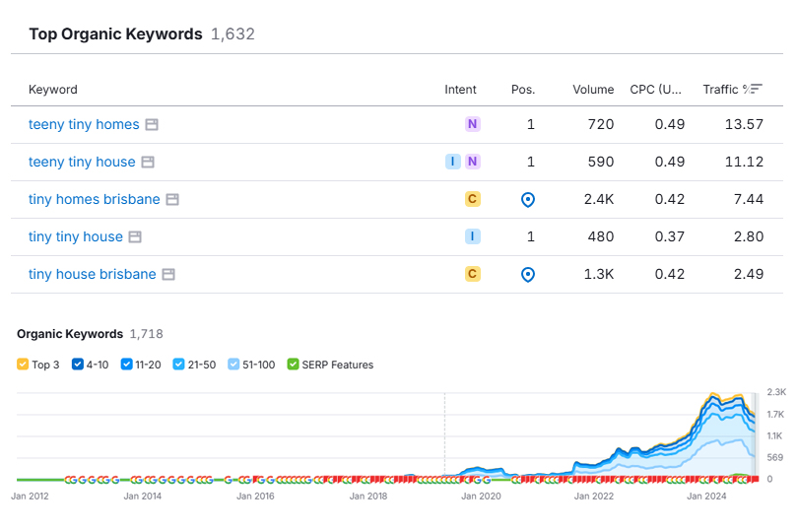Click sort icon on Traffic % column
This screenshot has width=798, height=532.
(756, 90)
